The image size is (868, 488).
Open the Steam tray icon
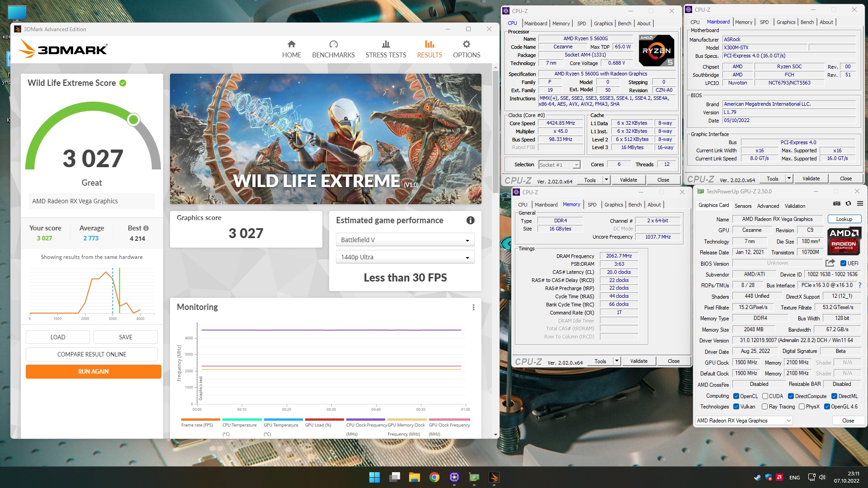coord(757,477)
